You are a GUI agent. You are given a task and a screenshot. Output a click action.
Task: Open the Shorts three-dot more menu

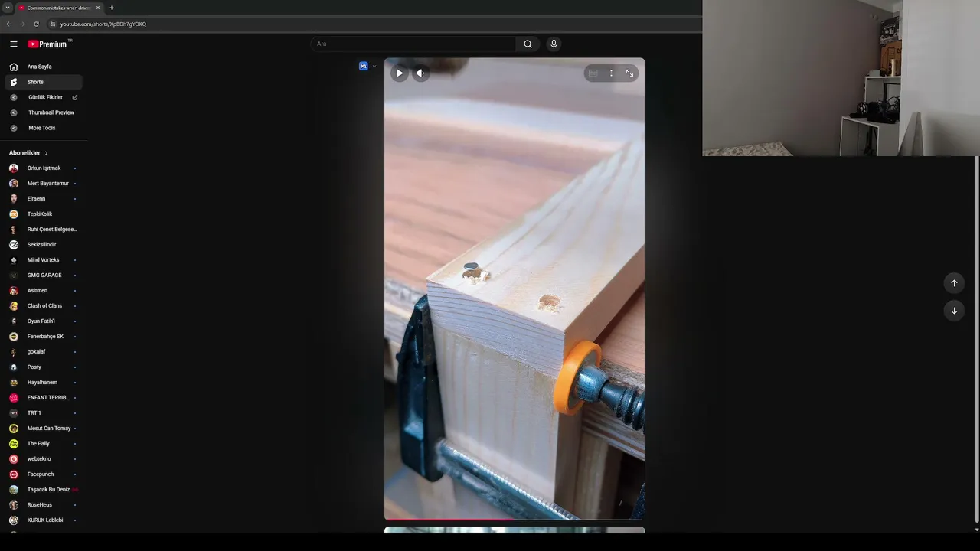click(611, 73)
